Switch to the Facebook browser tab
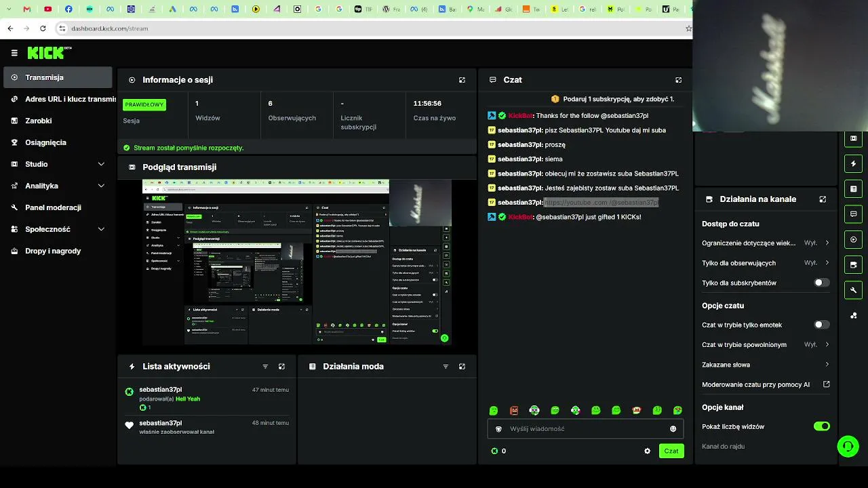This screenshot has width=868, height=488. pyautogui.click(x=69, y=9)
